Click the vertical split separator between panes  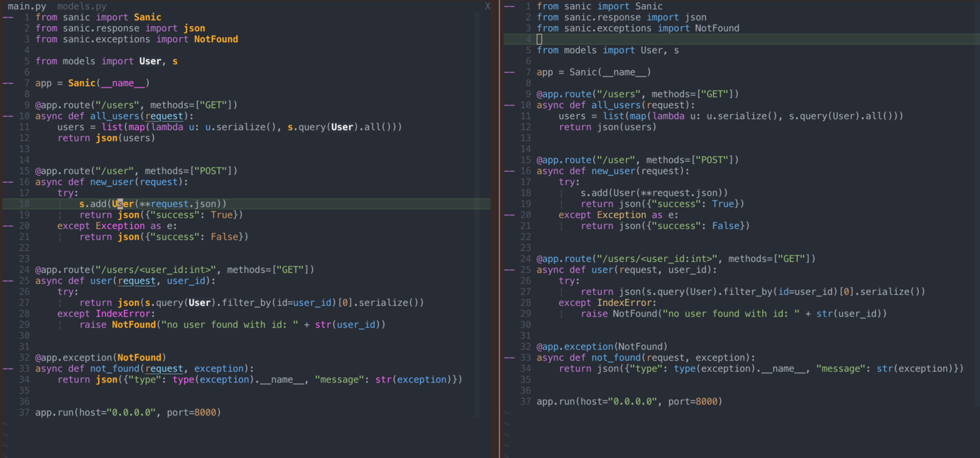[x=500, y=229]
